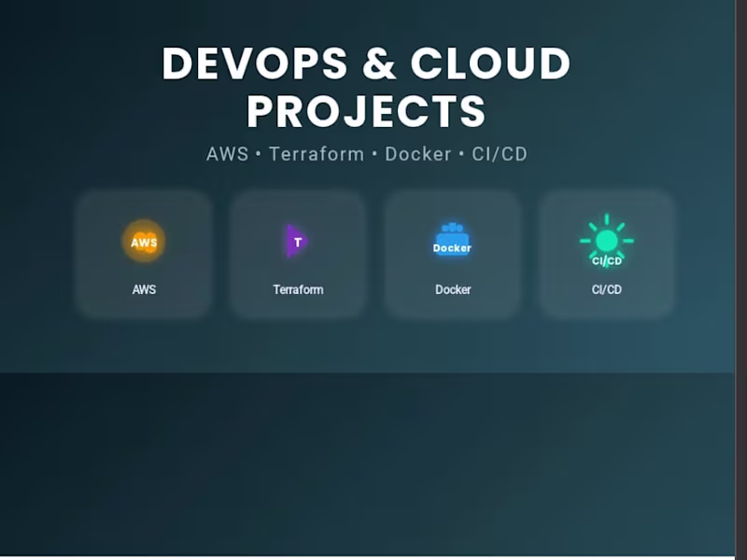Click the purple Terraform T icon
Screen dimensions: 747x560
[x=298, y=242]
